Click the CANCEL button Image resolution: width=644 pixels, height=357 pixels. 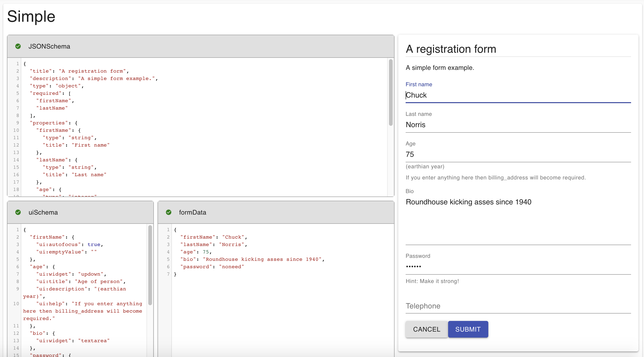(x=427, y=329)
